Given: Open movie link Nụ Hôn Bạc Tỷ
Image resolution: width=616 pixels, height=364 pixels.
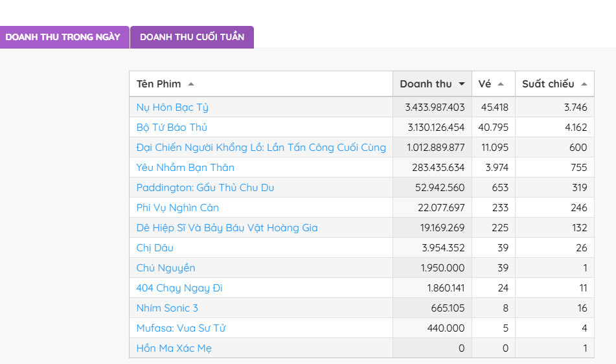Looking at the screenshot, I should 172,108.
